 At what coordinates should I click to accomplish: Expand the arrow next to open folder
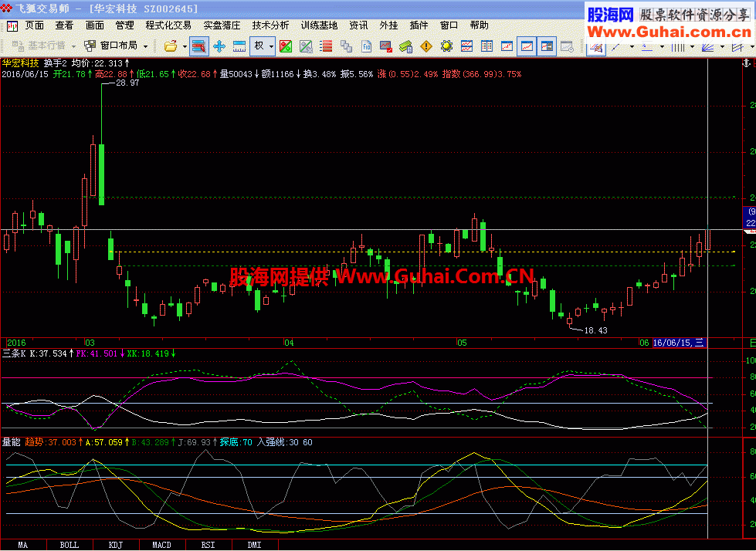[x=184, y=46]
